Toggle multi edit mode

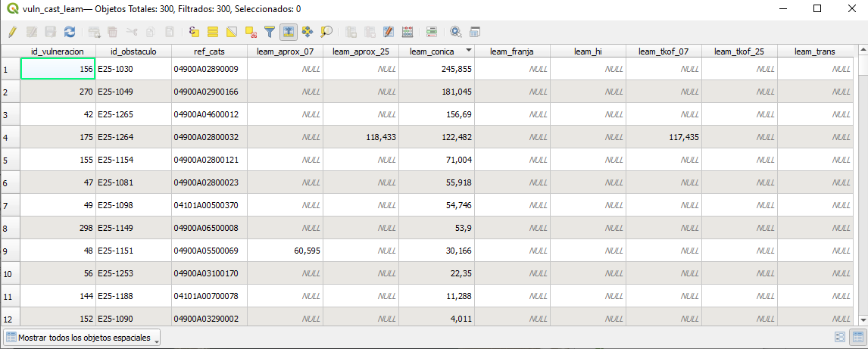click(x=32, y=32)
